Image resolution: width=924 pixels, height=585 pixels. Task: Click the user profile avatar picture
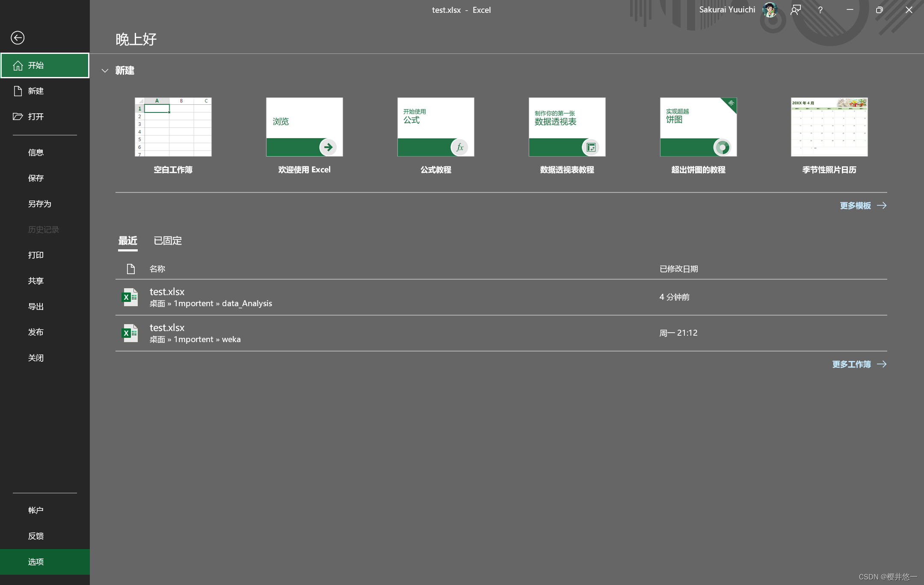click(770, 10)
